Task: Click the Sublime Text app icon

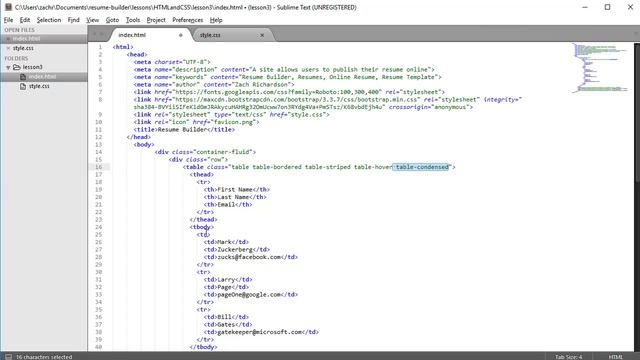Action: (8, 7)
